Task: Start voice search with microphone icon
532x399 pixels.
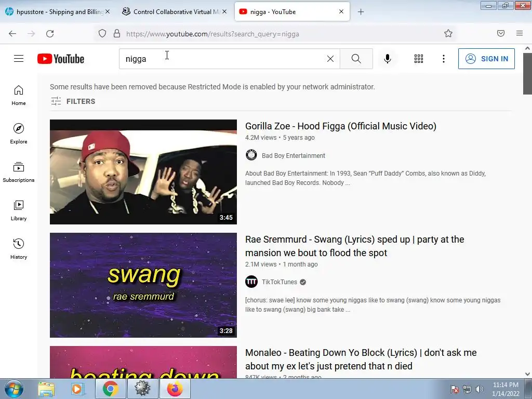Action: pos(388,59)
